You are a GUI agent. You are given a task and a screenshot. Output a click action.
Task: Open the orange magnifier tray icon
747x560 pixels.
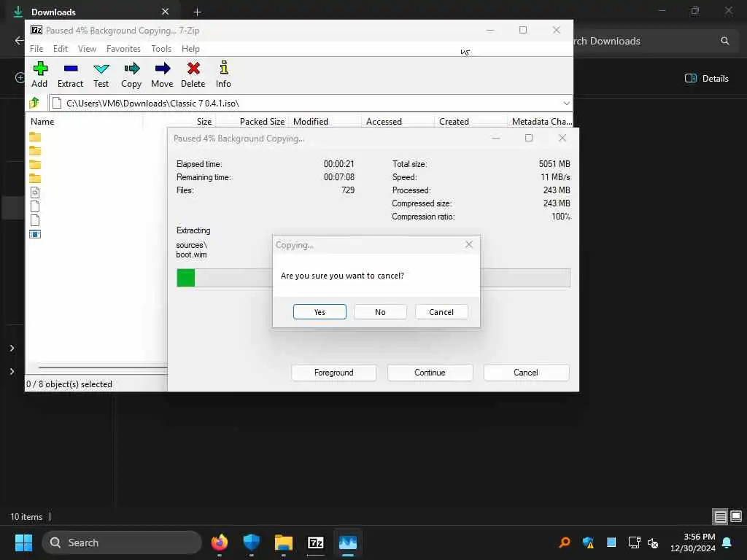click(565, 542)
